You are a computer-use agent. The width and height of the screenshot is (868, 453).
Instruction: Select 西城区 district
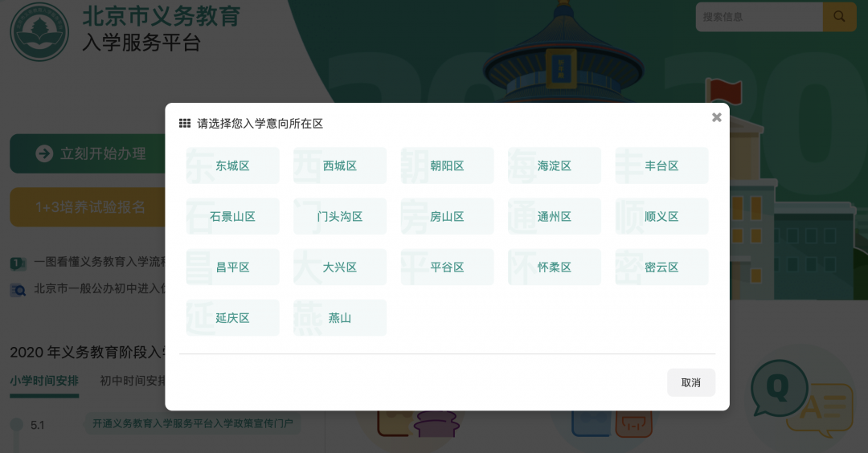click(x=340, y=165)
